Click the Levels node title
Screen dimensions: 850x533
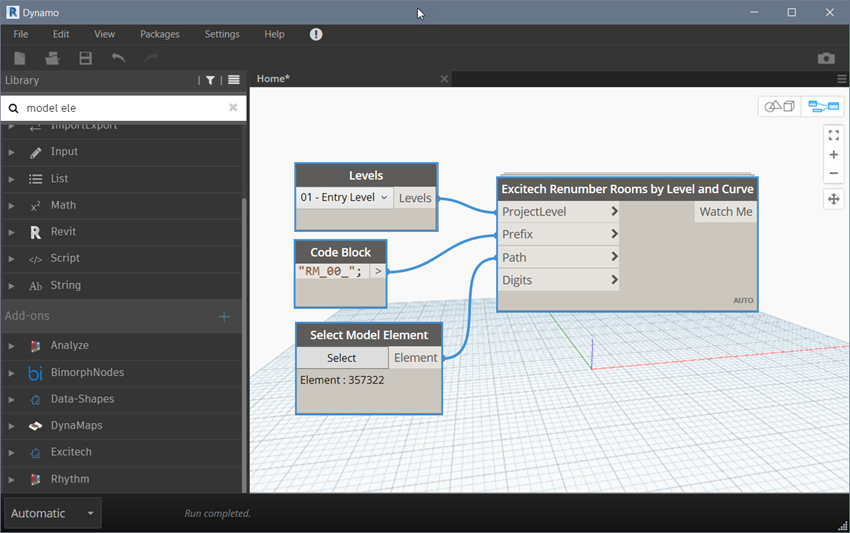click(x=366, y=175)
